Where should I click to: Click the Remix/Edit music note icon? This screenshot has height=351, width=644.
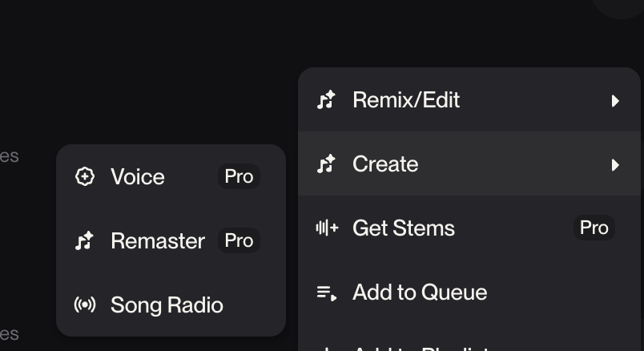[326, 100]
